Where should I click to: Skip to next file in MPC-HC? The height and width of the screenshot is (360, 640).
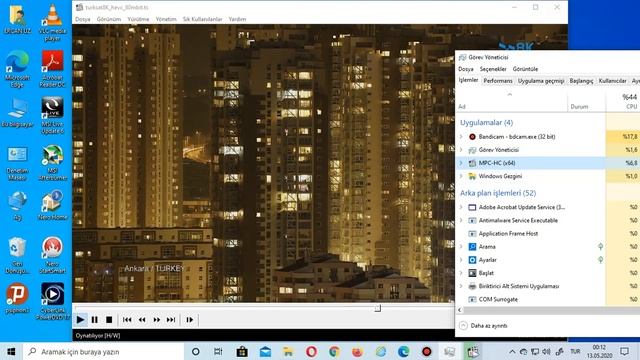coord(171,320)
